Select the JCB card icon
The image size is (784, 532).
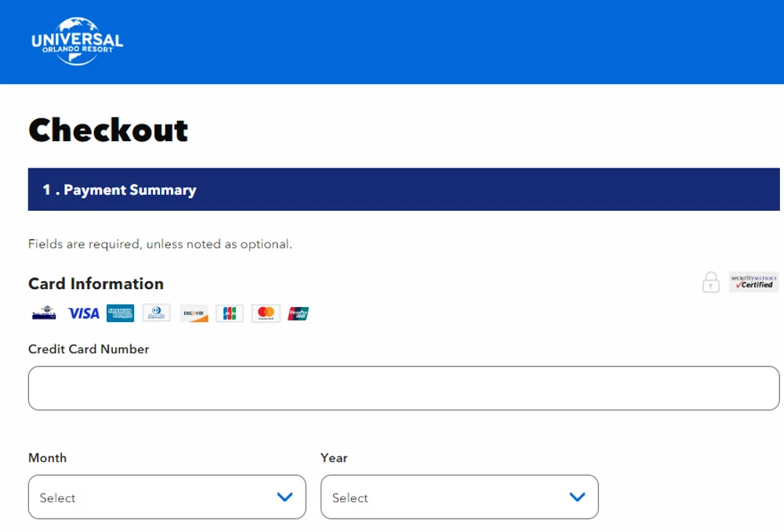point(229,313)
